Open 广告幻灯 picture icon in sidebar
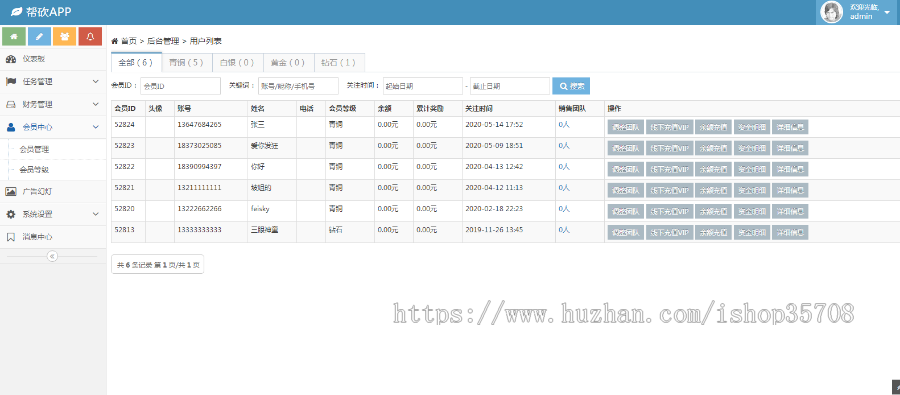Screen dimensions: 900x395 10,191
